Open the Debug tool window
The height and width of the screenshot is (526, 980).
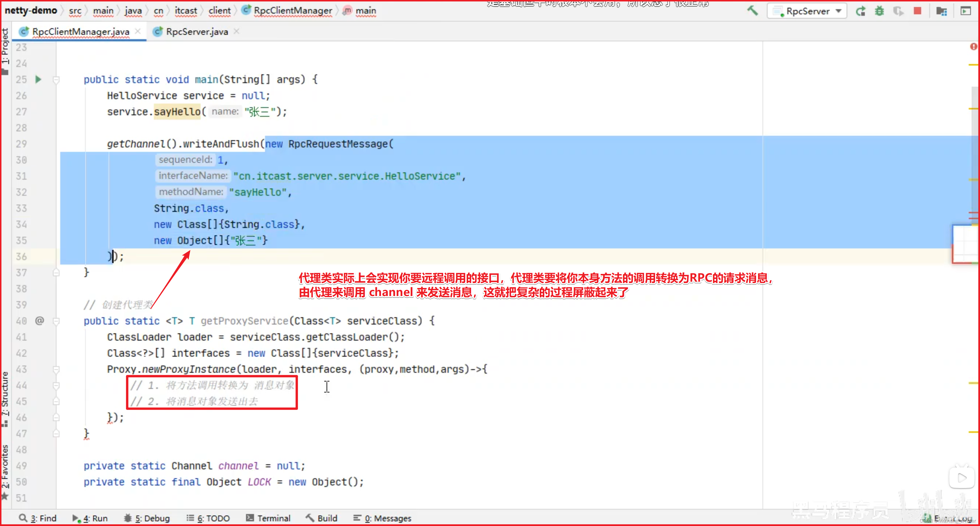tap(147, 518)
